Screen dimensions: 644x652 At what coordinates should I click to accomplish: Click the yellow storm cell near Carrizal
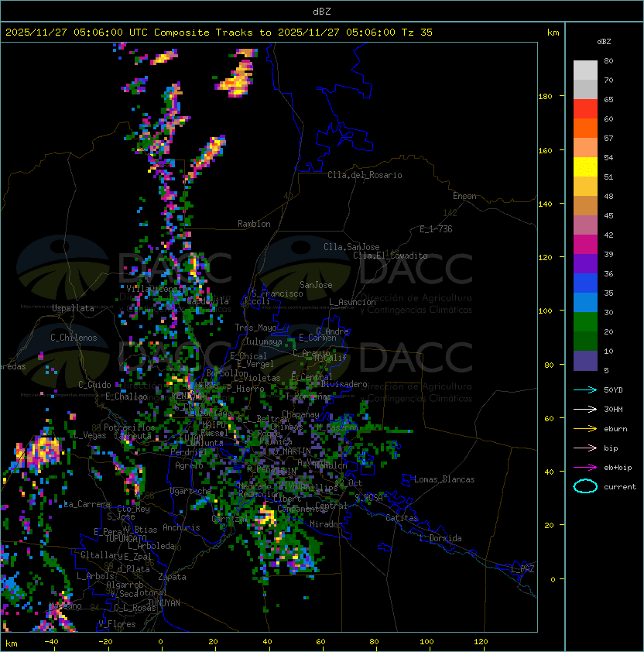tap(265, 516)
